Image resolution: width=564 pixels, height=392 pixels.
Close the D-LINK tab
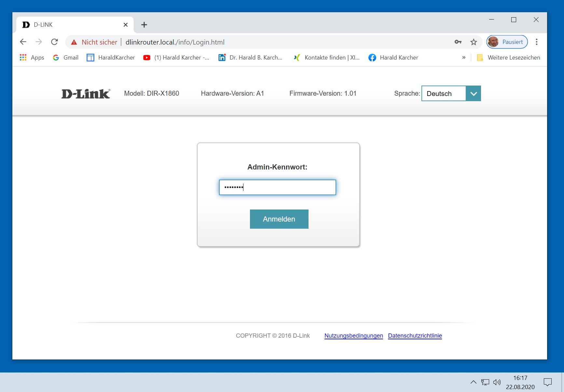pyautogui.click(x=126, y=25)
